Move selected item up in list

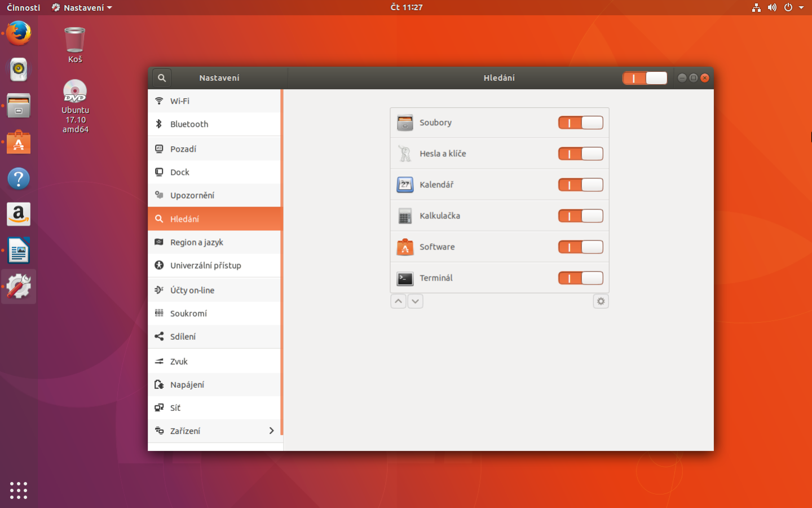coord(398,301)
